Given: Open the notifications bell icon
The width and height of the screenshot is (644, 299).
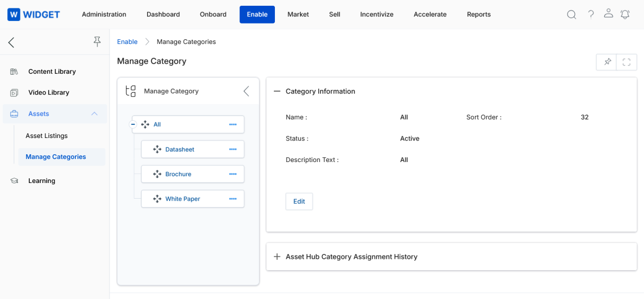Looking at the screenshot, I should (625, 15).
